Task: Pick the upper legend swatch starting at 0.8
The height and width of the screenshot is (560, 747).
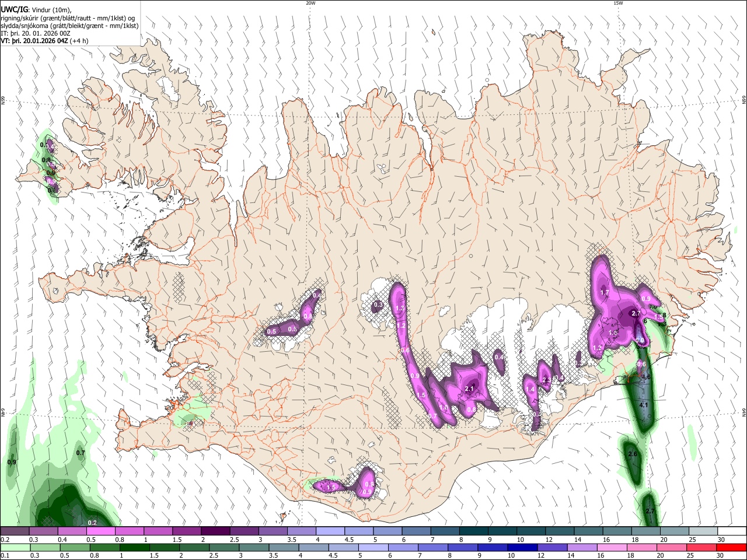Action: [130, 531]
